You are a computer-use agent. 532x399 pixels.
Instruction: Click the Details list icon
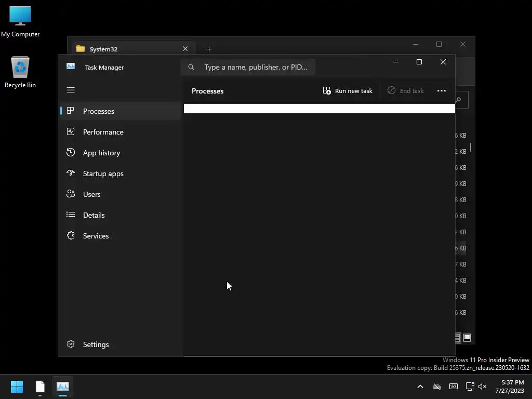click(71, 215)
